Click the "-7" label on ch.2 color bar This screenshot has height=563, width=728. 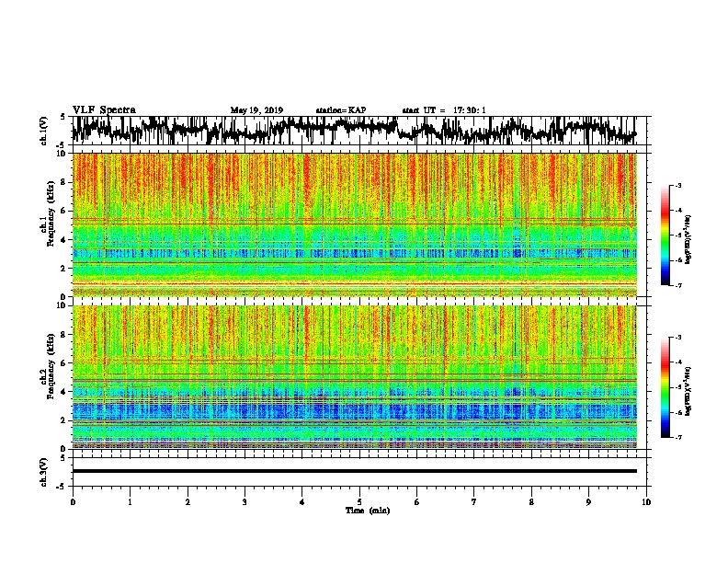[x=678, y=437]
